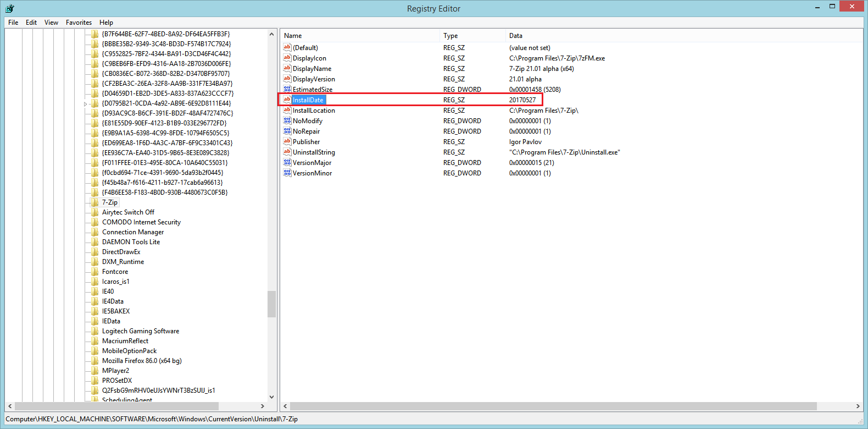
Task: Click the DisplayVersion value icon
Action: (287, 79)
